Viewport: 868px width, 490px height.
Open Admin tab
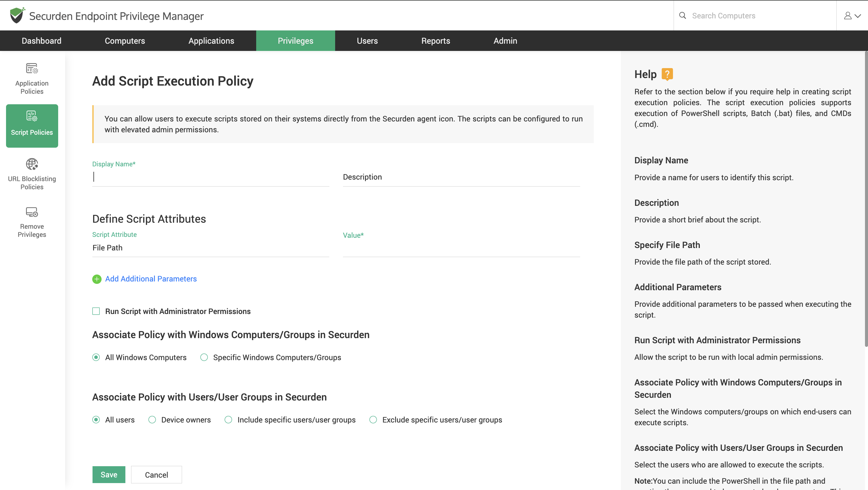pos(505,41)
